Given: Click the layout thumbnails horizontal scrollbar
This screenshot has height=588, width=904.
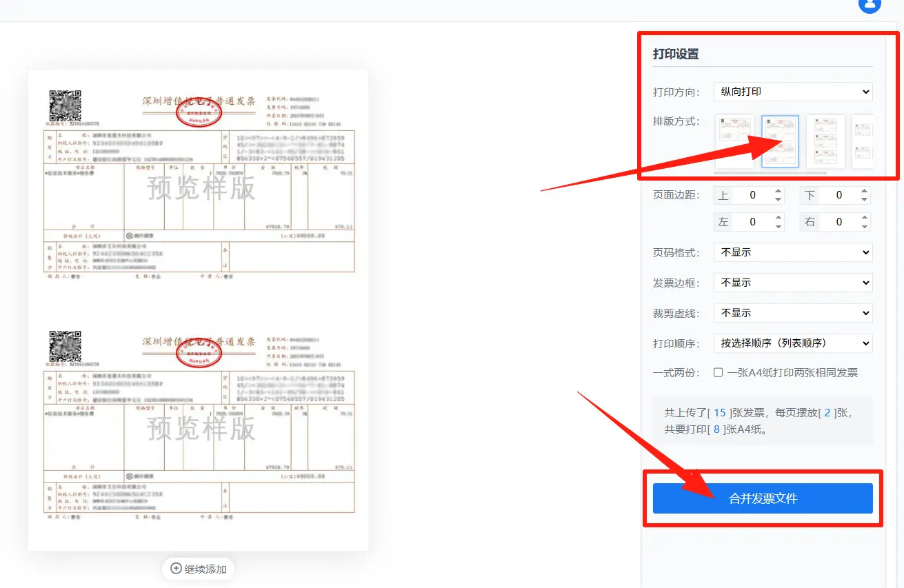Looking at the screenshot, I should point(770,172).
